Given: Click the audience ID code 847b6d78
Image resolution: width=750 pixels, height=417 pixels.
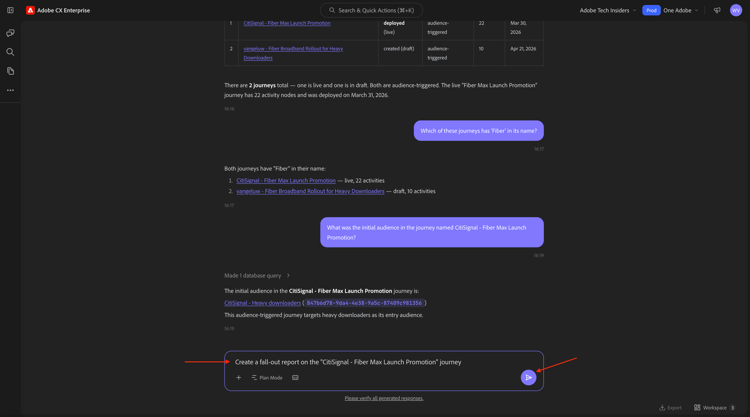Looking at the screenshot, I should click(x=364, y=303).
